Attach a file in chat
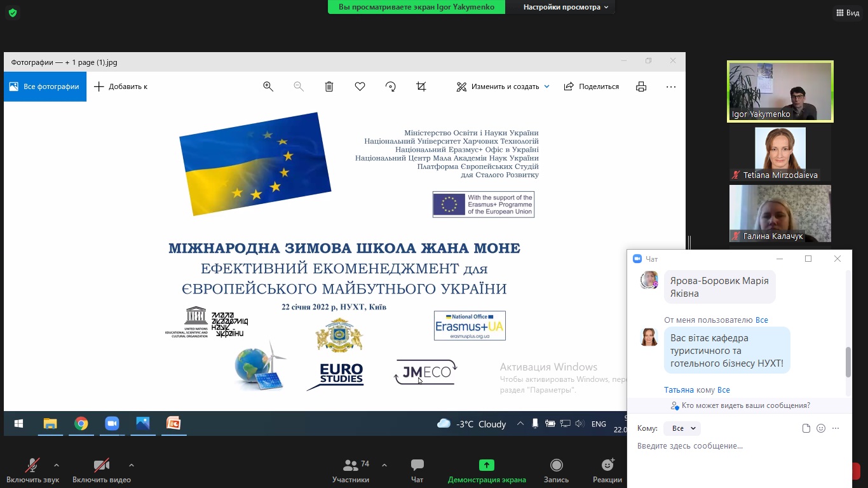The height and width of the screenshot is (488, 868). point(806,428)
